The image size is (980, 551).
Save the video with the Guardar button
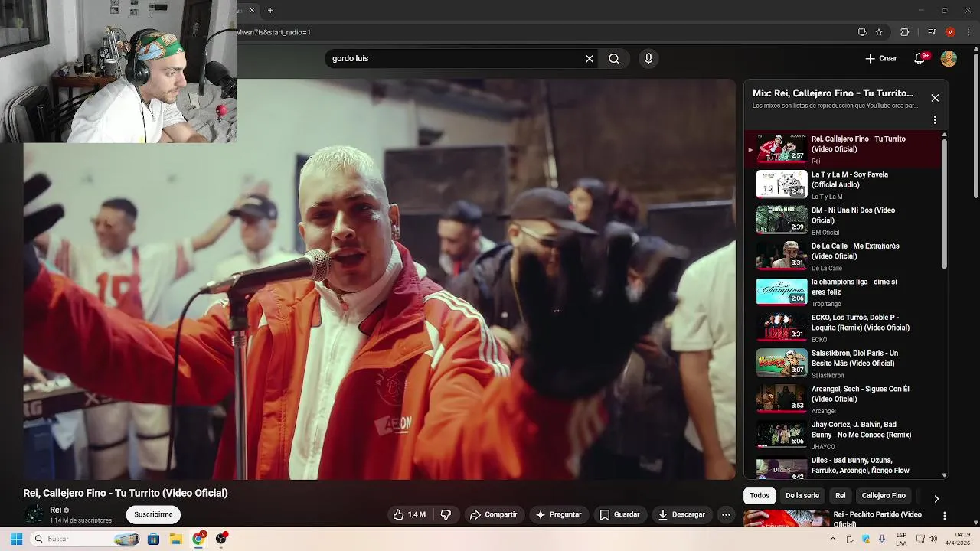(619, 515)
